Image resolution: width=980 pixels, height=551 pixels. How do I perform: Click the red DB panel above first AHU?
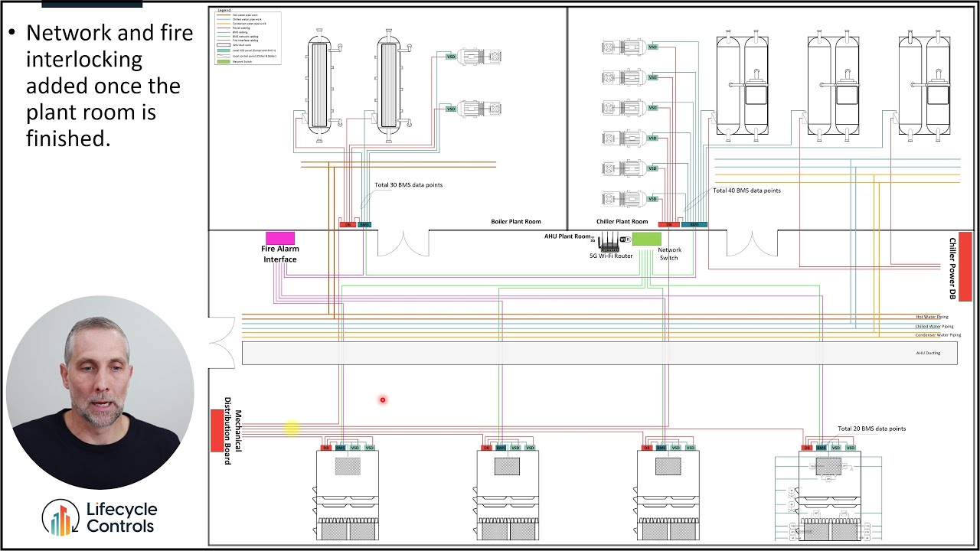tap(326, 448)
